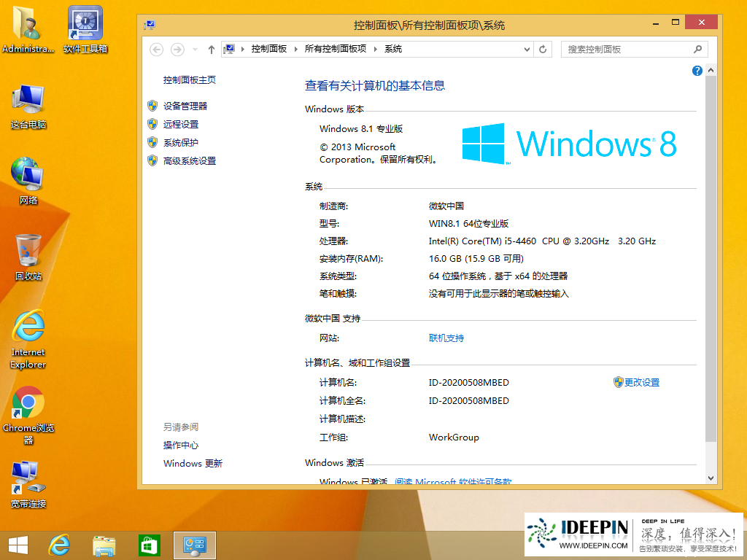Expand address bar history dropdown
The height and width of the screenshot is (560, 747).
527,49
